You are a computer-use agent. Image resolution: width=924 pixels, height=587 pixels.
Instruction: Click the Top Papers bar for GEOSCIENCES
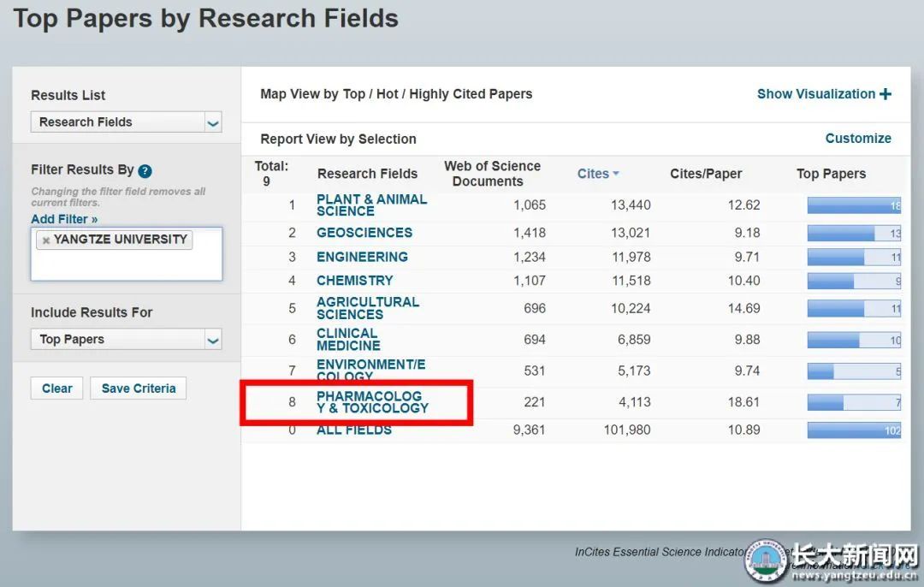853,233
